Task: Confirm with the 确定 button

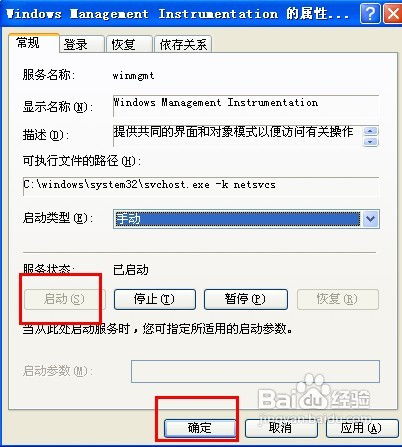Action: tap(200, 428)
